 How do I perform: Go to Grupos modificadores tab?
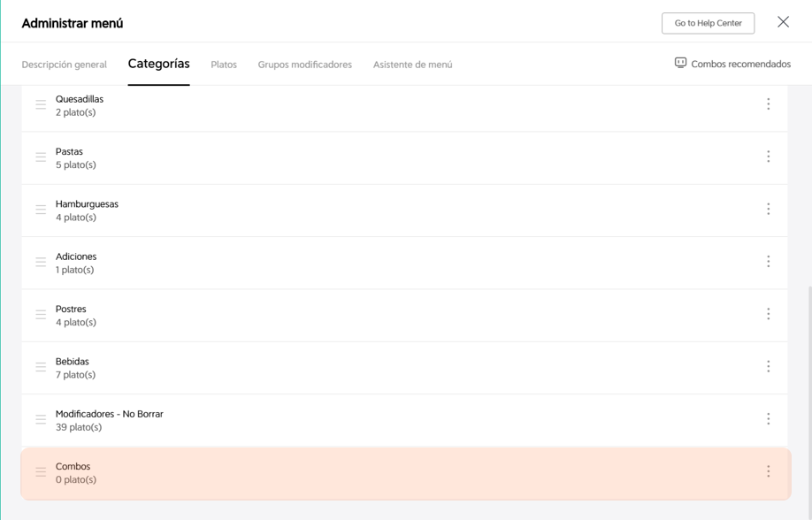pyautogui.click(x=305, y=65)
